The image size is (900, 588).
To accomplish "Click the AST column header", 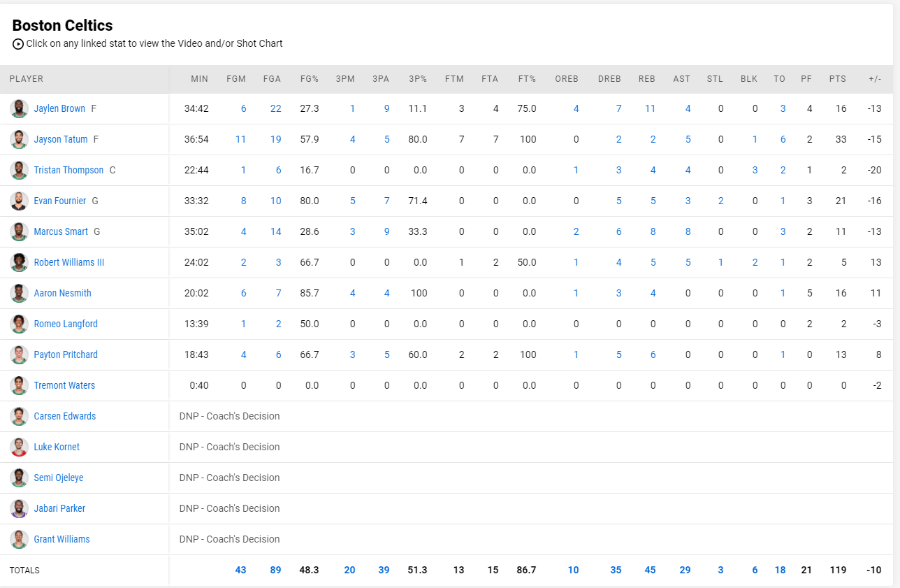I will coord(681,79).
